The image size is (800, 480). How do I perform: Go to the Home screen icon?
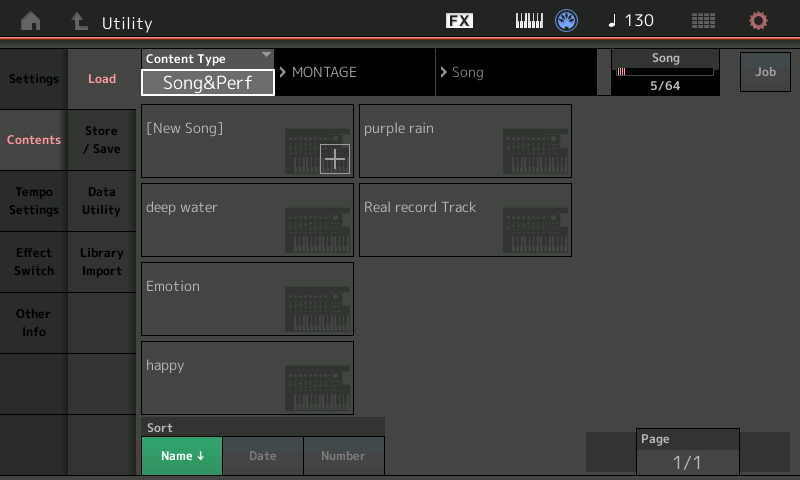pyautogui.click(x=32, y=21)
